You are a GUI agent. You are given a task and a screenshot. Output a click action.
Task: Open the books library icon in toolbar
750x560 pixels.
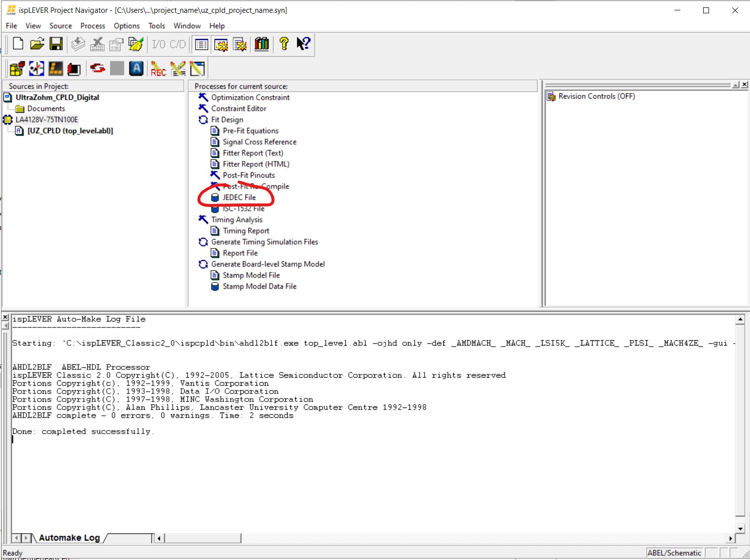pyautogui.click(x=262, y=44)
